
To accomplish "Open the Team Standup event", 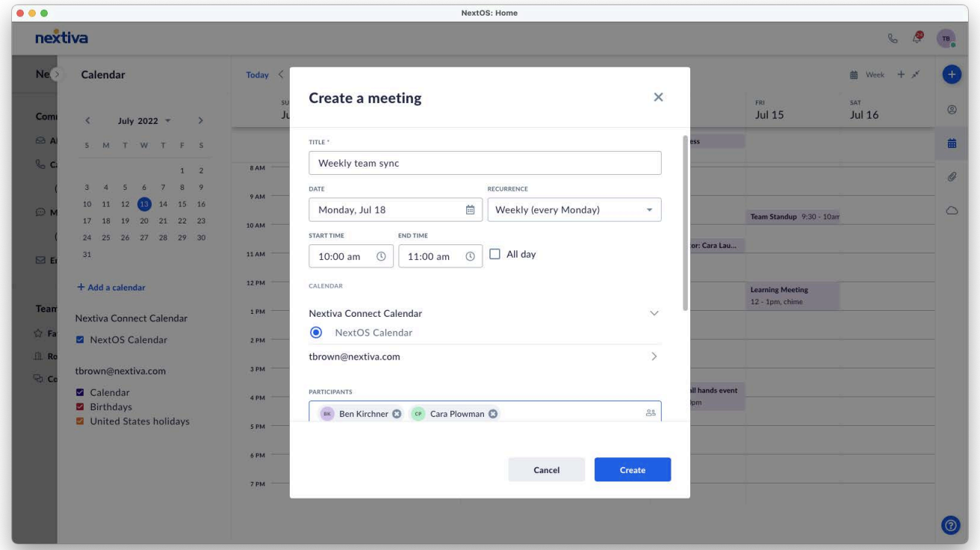I will coord(794,217).
